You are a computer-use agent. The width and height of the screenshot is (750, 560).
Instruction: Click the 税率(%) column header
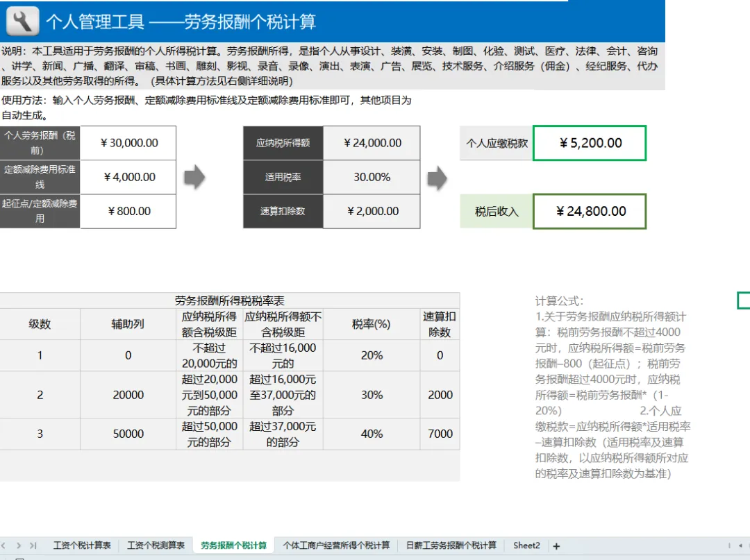point(372,324)
